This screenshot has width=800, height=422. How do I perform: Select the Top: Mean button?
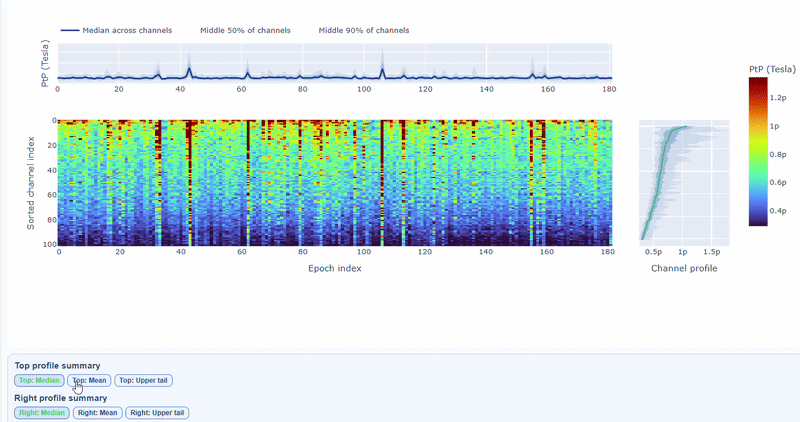pyautogui.click(x=89, y=380)
